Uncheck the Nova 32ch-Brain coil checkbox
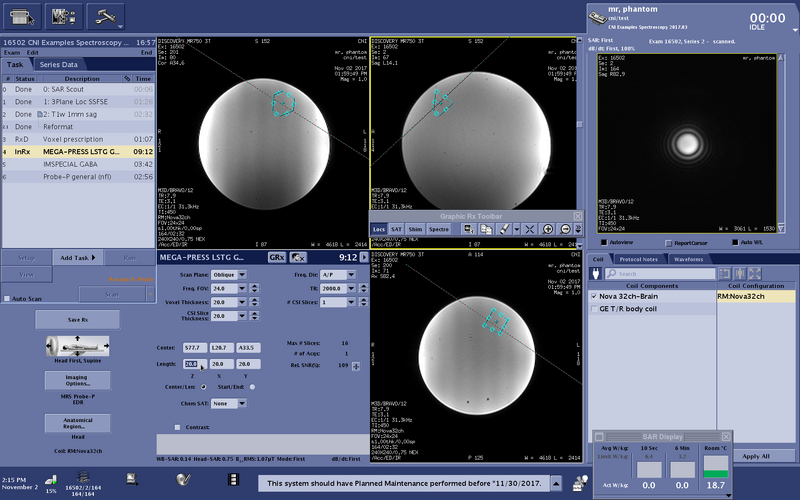Viewport: 800px width, 500px height. [x=594, y=296]
